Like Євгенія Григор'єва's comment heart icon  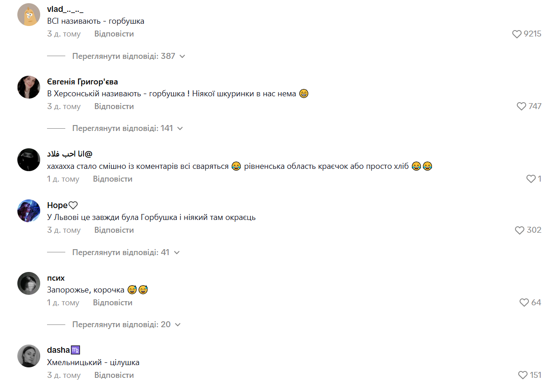tap(522, 106)
